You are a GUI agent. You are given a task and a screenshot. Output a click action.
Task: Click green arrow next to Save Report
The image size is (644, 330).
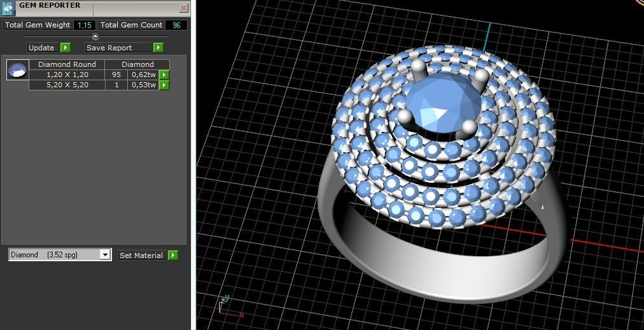158,48
